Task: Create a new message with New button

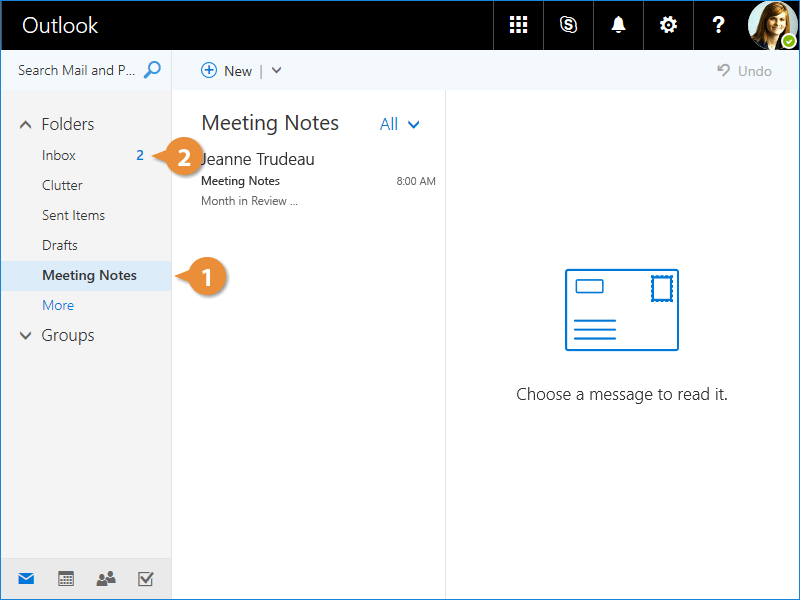Action: [x=227, y=71]
